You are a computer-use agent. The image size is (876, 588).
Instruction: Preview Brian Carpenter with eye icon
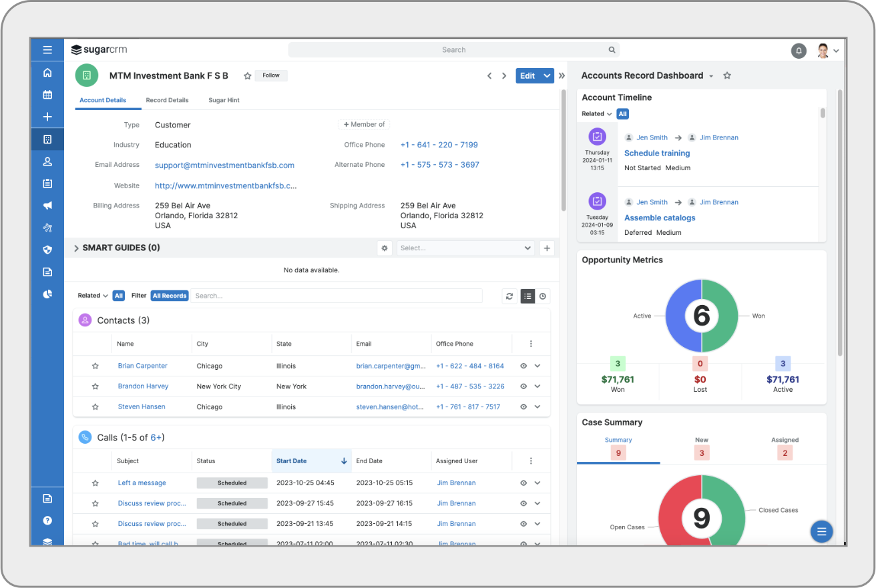coord(523,366)
